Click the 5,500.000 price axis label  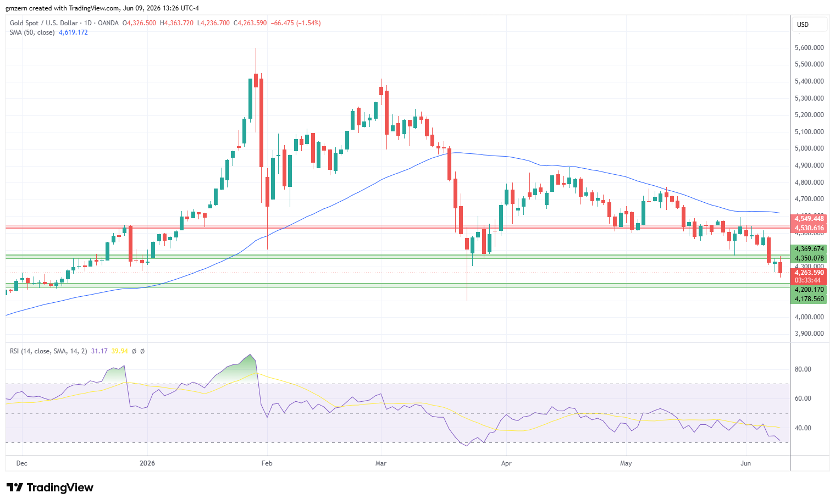click(x=809, y=64)
